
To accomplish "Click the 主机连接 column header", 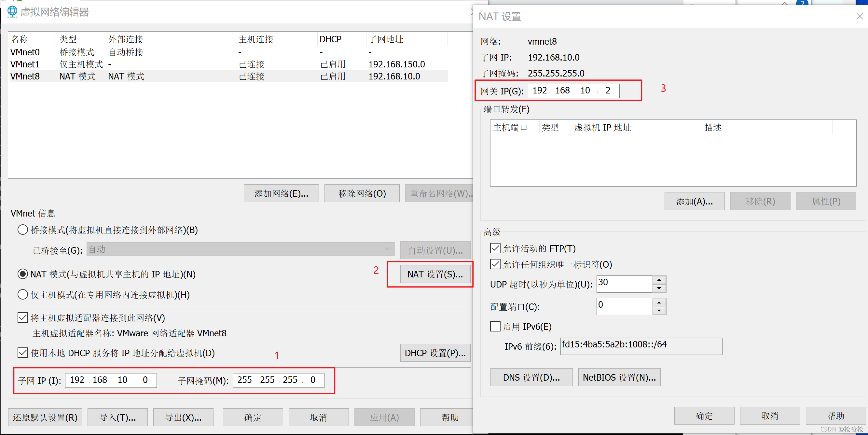I will coord(277,39).
